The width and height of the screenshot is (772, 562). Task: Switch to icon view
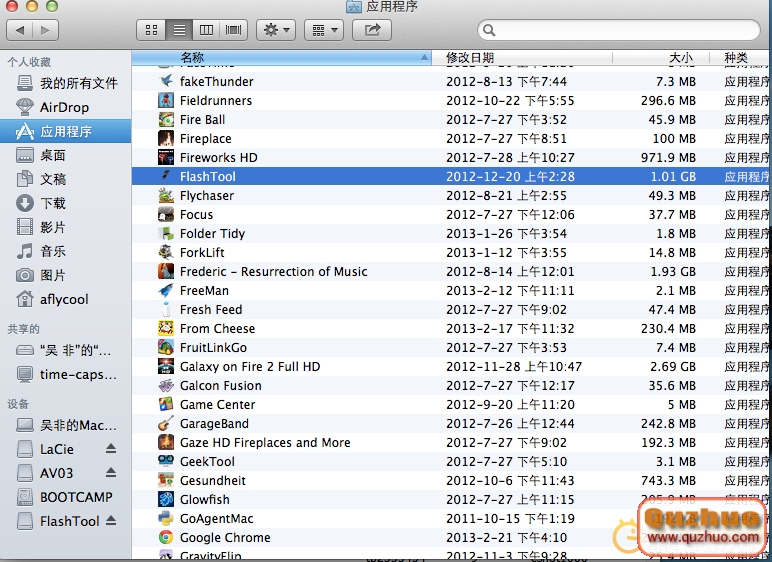tap(152, 31)
